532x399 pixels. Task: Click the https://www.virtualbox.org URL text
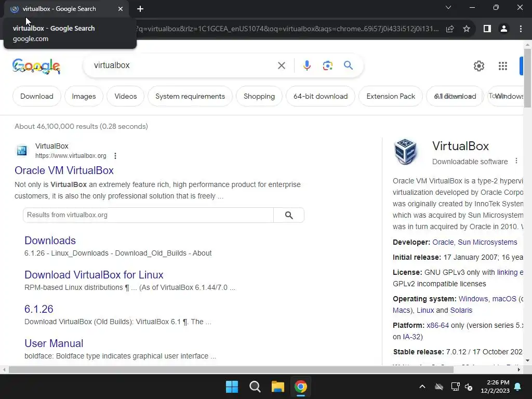click(71, 156)
